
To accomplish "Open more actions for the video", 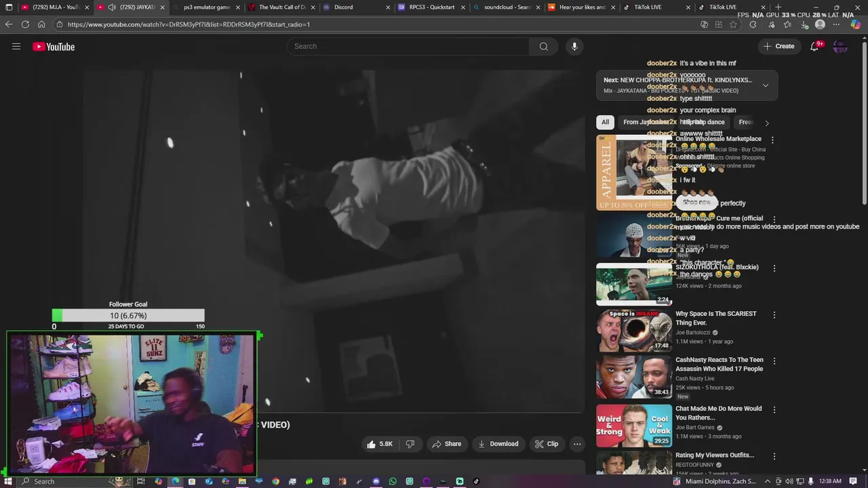I will coord(577,444).
